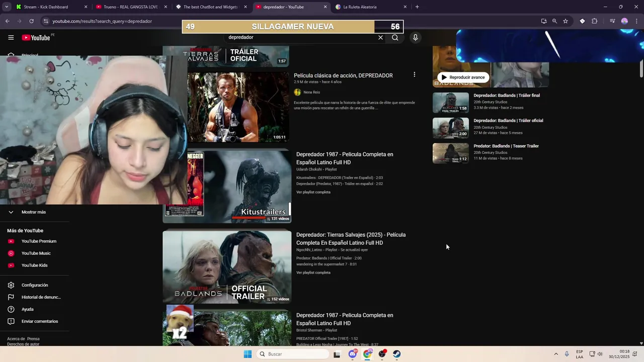Switch to The best ChatBot and Widgets tab
Screen dimensions: 644x362
click(210, 7)
